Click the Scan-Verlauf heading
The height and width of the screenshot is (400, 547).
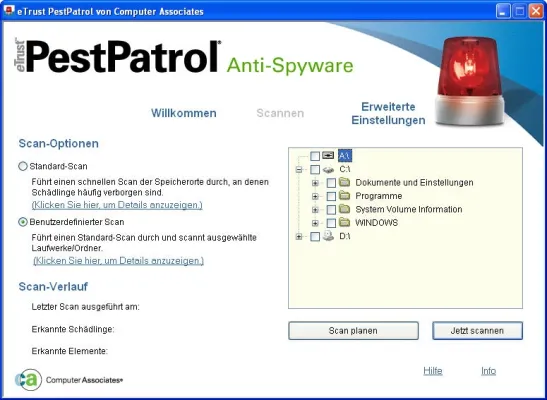53,287
